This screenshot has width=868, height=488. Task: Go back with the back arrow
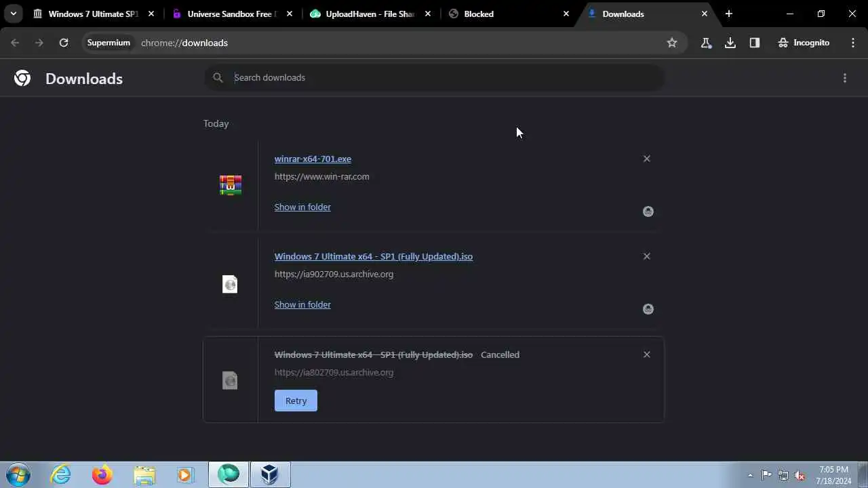pos(15,43)
